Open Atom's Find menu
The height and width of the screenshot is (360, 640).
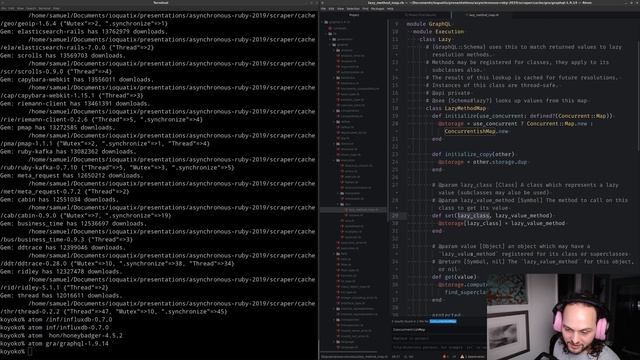pos(365,9)
